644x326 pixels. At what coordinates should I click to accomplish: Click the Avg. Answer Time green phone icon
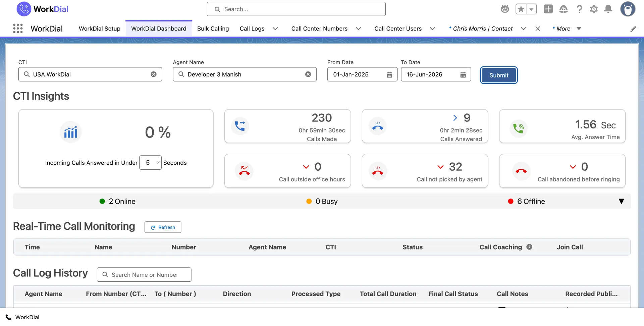tap(518, 128)
